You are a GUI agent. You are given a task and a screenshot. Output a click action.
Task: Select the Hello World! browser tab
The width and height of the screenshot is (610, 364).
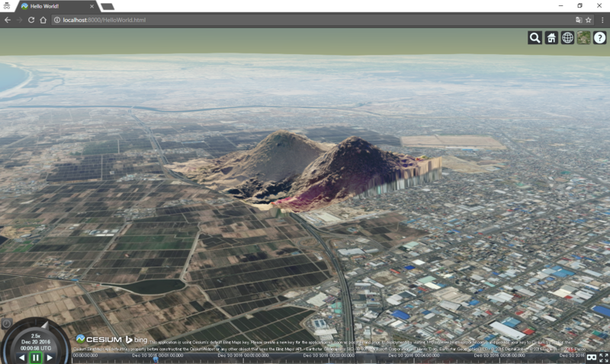pos(56,6)
